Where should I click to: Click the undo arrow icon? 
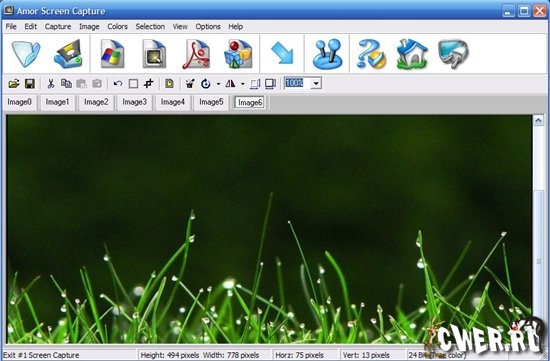pos(118,83)
